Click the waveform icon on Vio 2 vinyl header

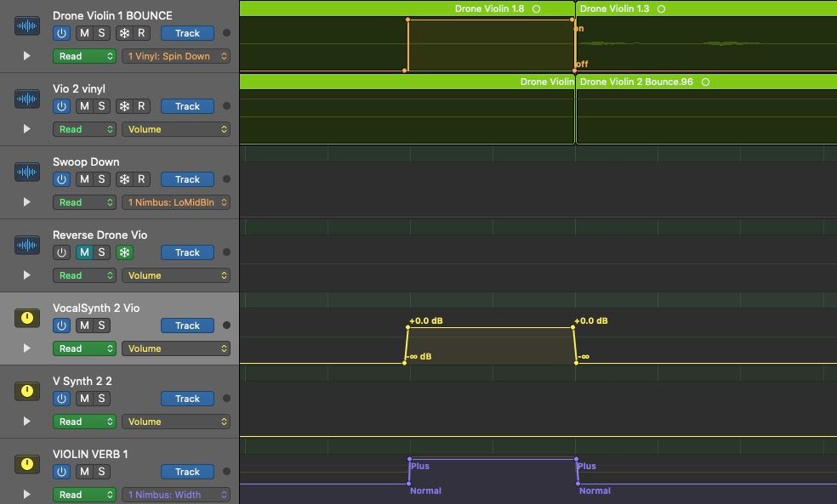click(26, 99)
